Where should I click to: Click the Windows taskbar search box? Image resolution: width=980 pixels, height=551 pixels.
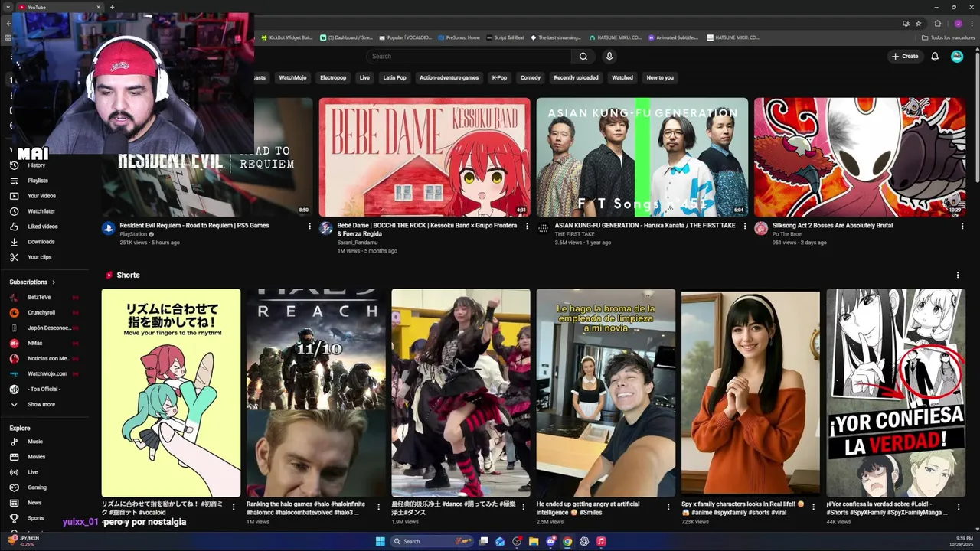click(431, 541)
